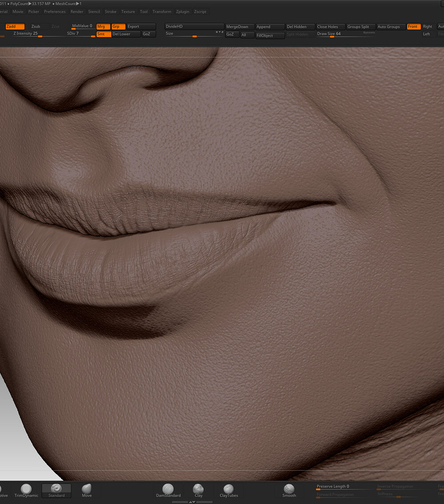The image size is (444, 504).
Task: Toggle the Right view option
Action: 428,26
